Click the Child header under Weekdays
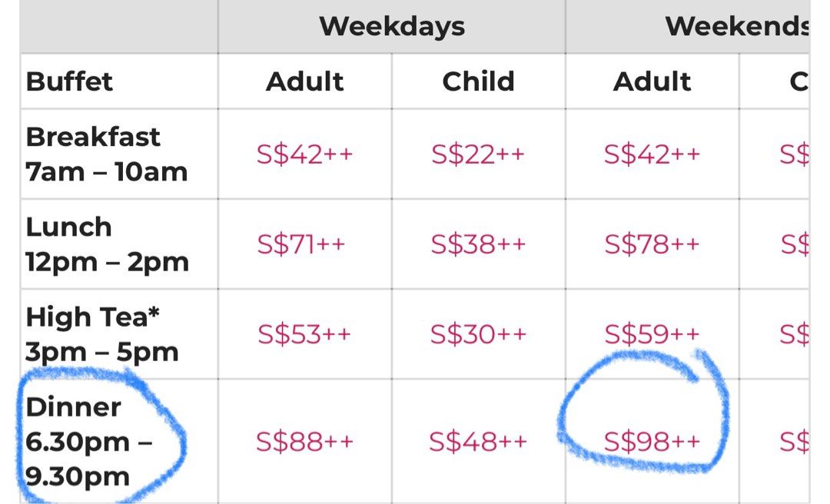830x504 pixels. 478,81
